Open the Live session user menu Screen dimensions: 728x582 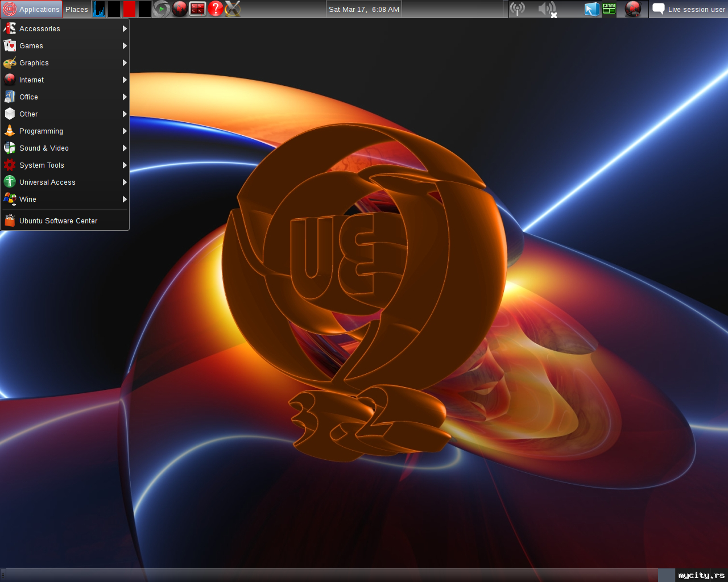(x=689, y=9)
